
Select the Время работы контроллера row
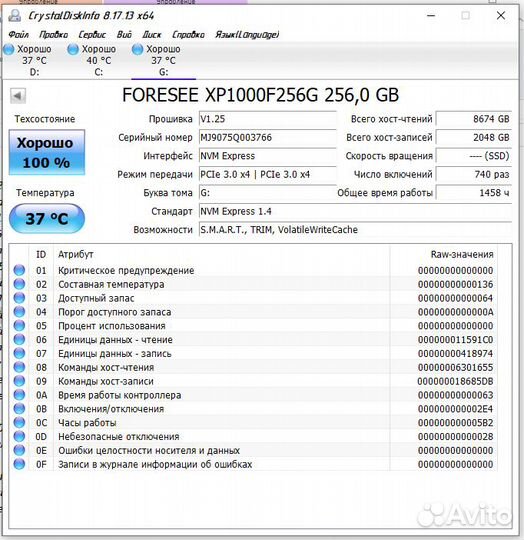pos(254,395)
